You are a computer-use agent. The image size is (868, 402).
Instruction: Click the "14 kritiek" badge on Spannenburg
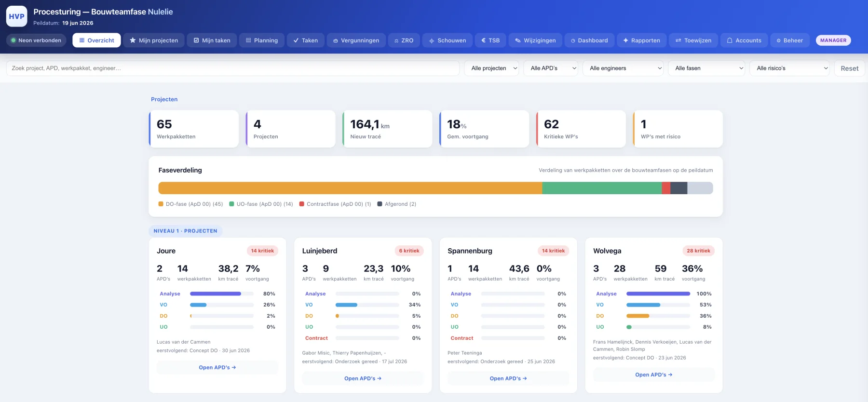[553, 251]
